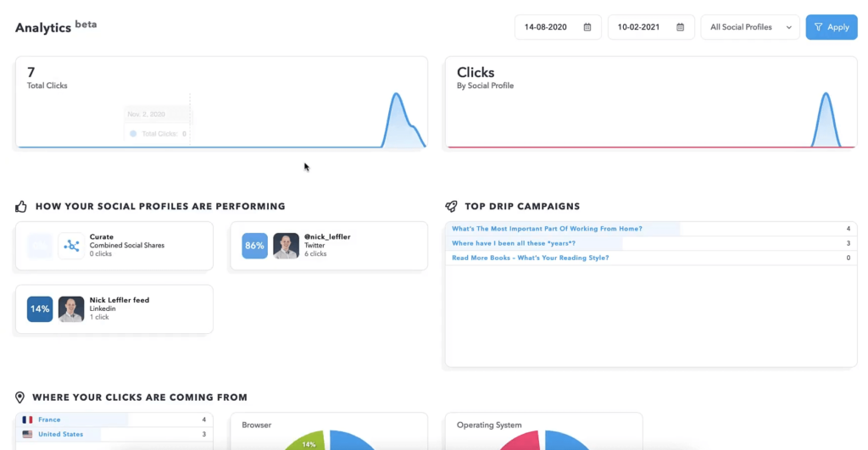Click the Apply filter button
The image size is (868, 450).
pos(832,27)
